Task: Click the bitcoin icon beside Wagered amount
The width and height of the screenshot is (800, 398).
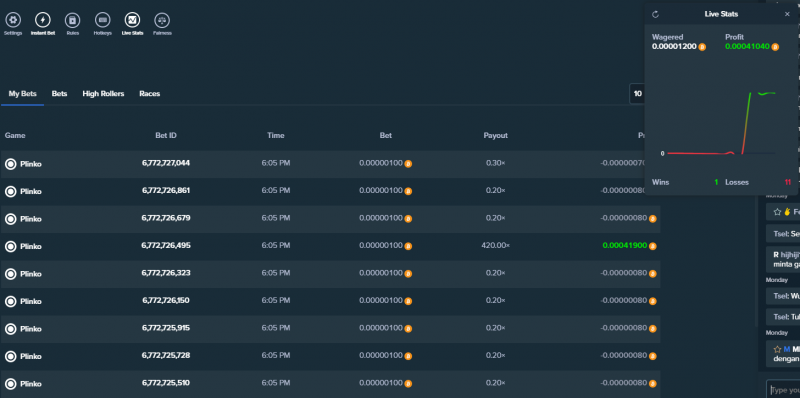Action: (703, 47)
